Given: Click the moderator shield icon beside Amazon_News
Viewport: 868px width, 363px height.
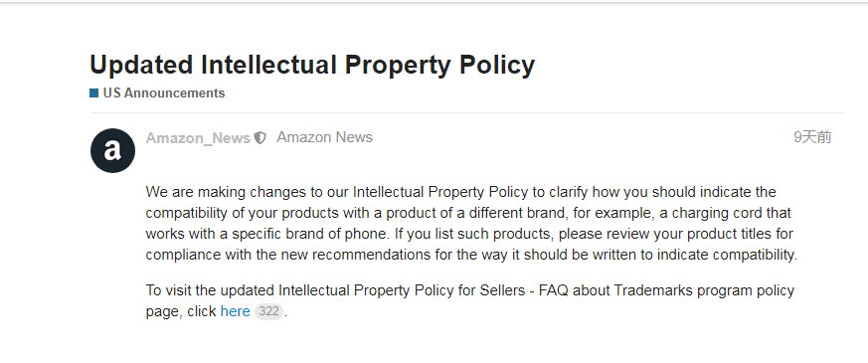Looking at the screenshot, I should tap(260, 138).
